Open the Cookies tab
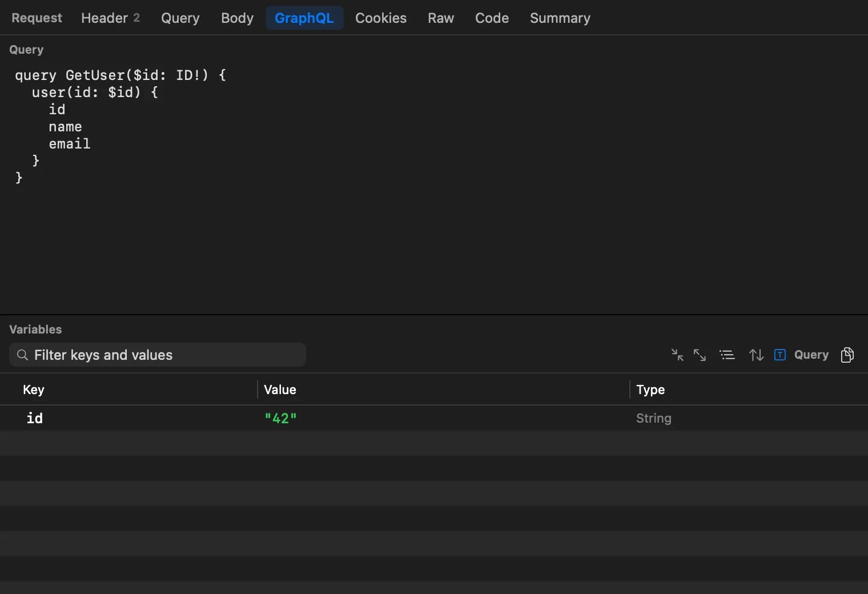The width and height of the screenshot is (868, 594). (x=381, y=18)
